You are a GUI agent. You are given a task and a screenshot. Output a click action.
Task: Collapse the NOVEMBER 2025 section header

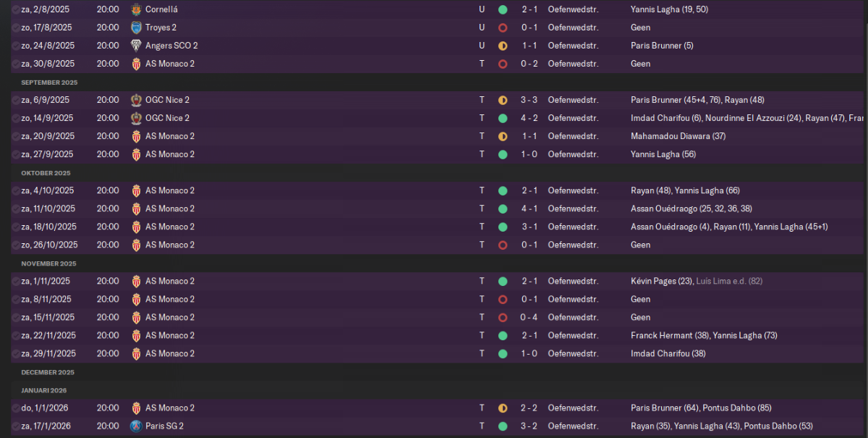point(48,264)
